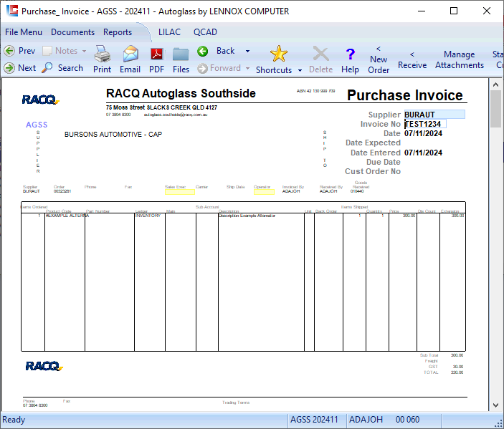Click the Receive button
The image size is (504, 429).
click(412, 60)
